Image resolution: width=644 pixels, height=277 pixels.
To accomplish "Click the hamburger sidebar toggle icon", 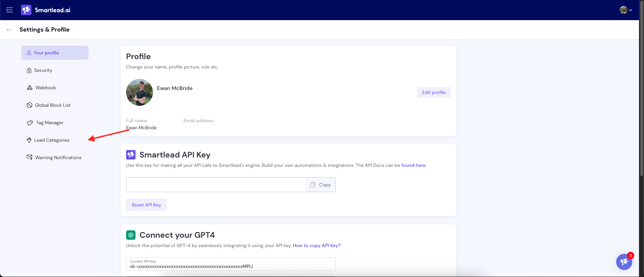I will tap(9, 10).
